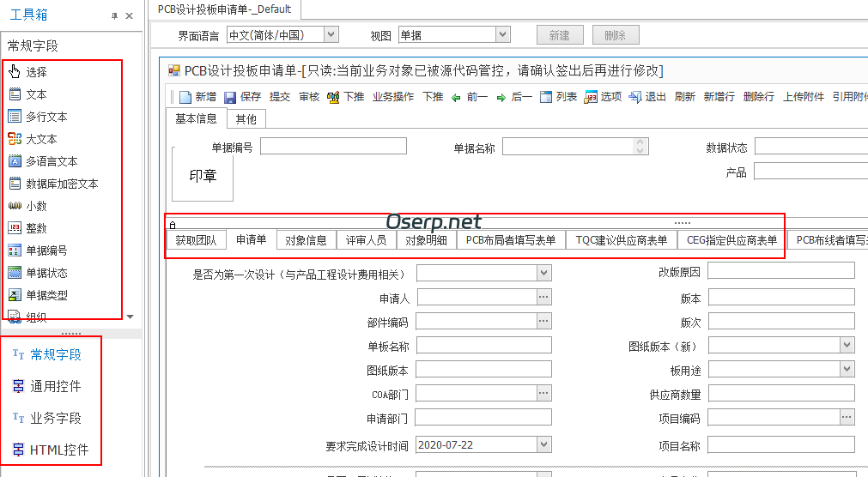This screenshot has height=477, width=868.
Task: Select the 数据库加密文本 field icon
Action: 15,183
